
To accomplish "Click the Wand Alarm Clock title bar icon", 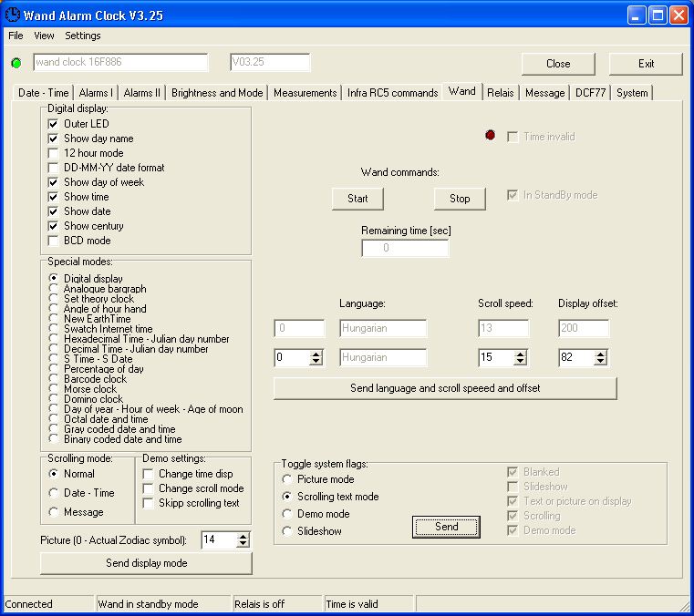I will 13,15.
